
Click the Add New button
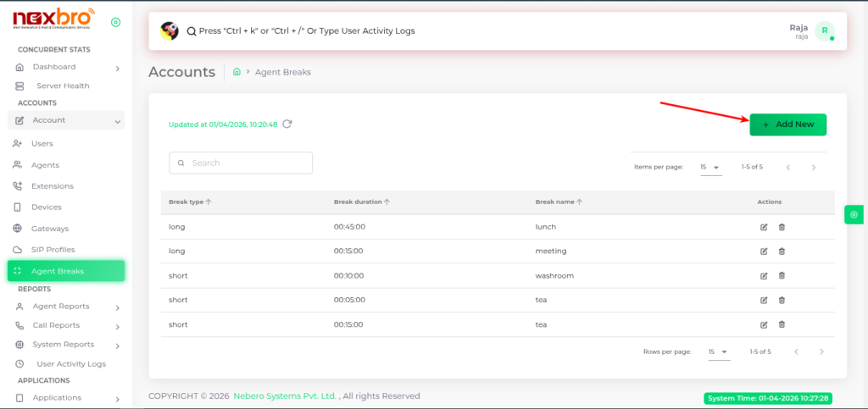click(787, 124)
